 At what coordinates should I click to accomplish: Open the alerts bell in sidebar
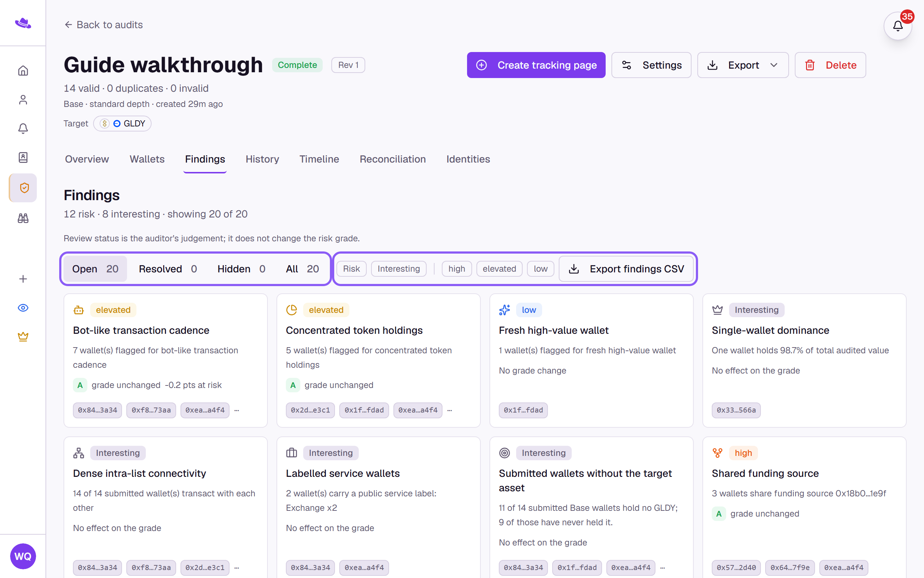click(23, 129)
